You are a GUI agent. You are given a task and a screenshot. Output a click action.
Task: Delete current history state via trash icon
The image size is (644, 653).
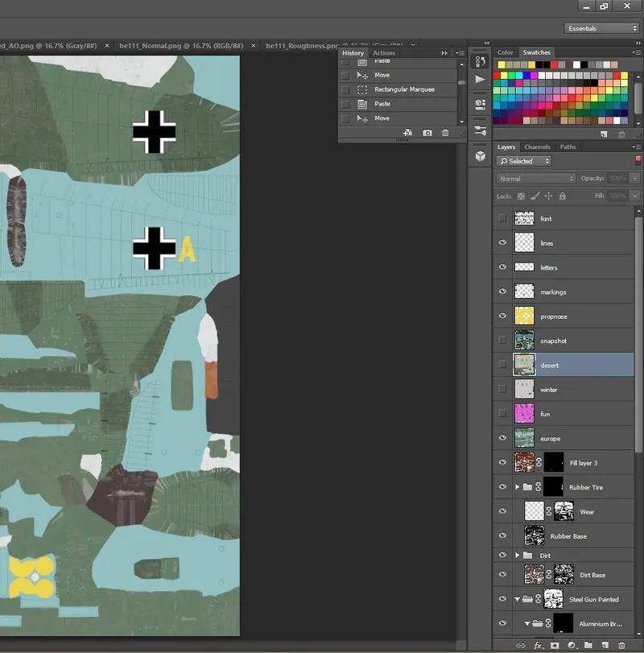(445, 133)
